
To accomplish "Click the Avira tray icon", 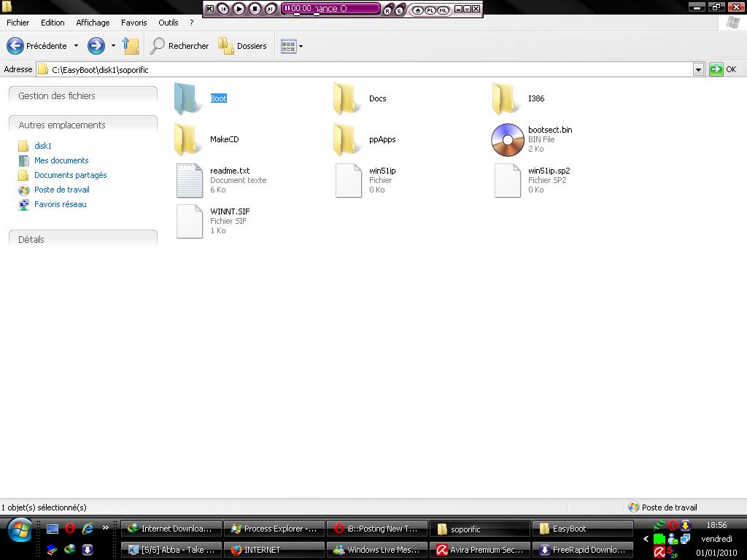I will click(x=659, y=553).
